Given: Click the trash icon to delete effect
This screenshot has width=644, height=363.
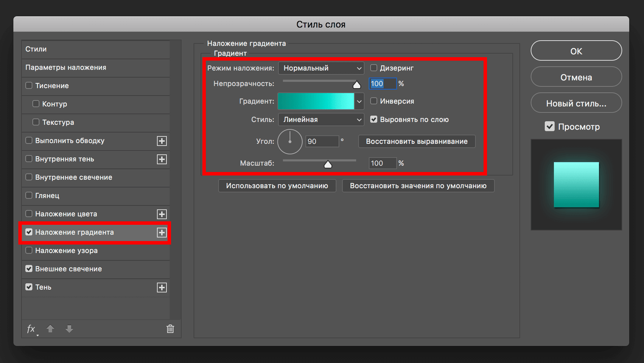Looking at the screenshot, I should tap(170, 329).
